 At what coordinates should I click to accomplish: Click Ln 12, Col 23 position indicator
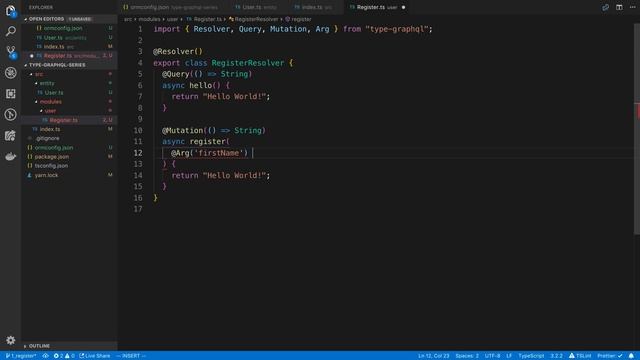(433, 356)
